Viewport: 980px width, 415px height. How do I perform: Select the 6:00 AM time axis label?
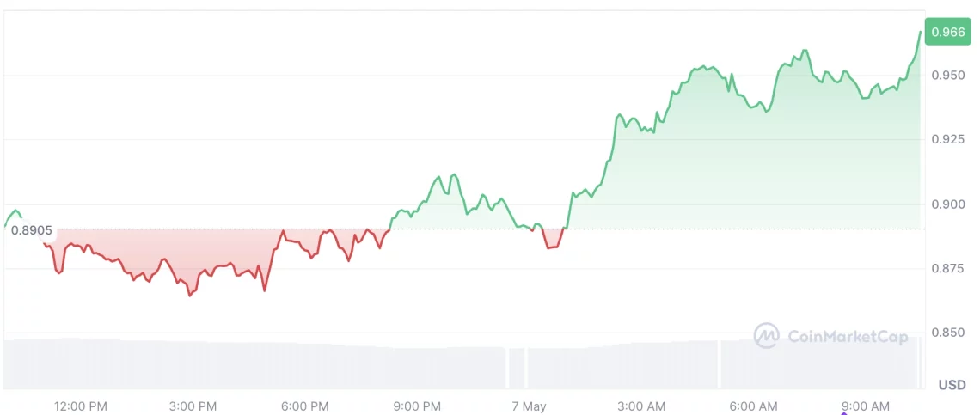point(753,406)
